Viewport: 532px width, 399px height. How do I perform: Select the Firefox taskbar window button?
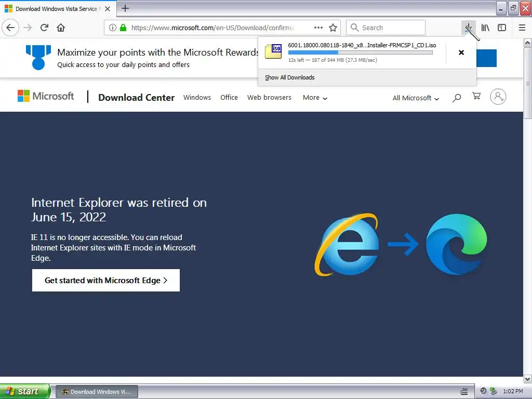[x=97, y=392]
